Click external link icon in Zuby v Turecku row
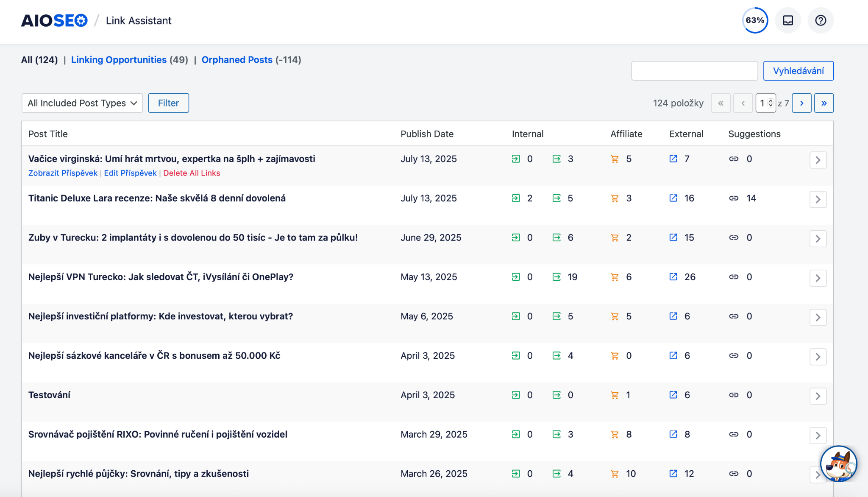This screenshot has width=868, height=497. (x=673, y=237)
